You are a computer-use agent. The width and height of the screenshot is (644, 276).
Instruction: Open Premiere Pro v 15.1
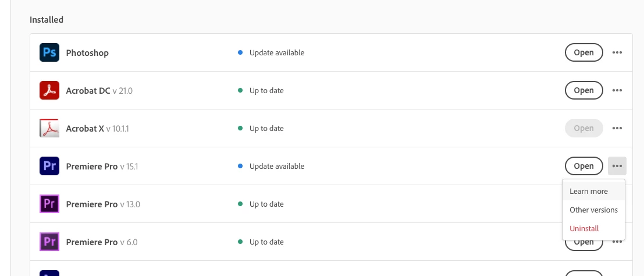(x=583, y=166)
